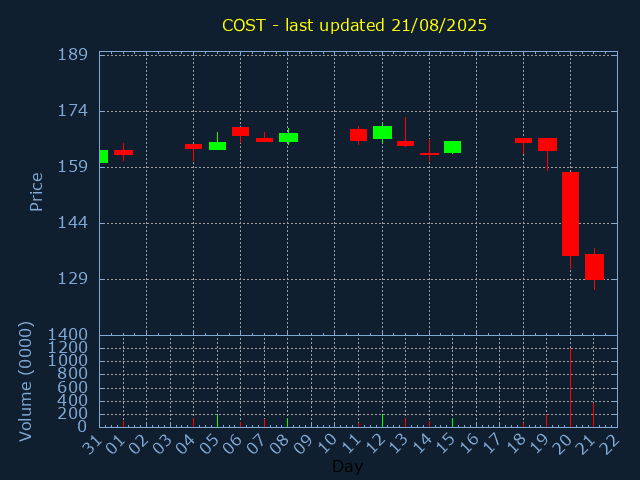Click the x-axis day label 04

point(186,444)
